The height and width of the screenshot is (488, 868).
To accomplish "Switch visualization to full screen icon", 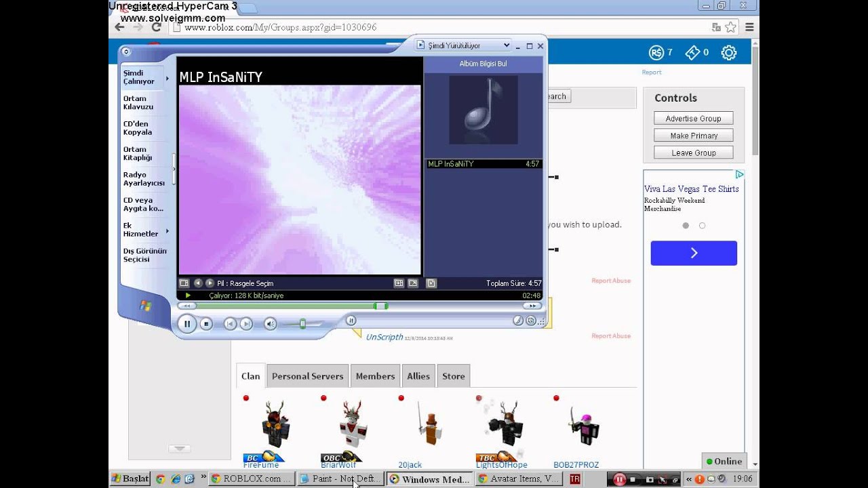I will [412, 283].
